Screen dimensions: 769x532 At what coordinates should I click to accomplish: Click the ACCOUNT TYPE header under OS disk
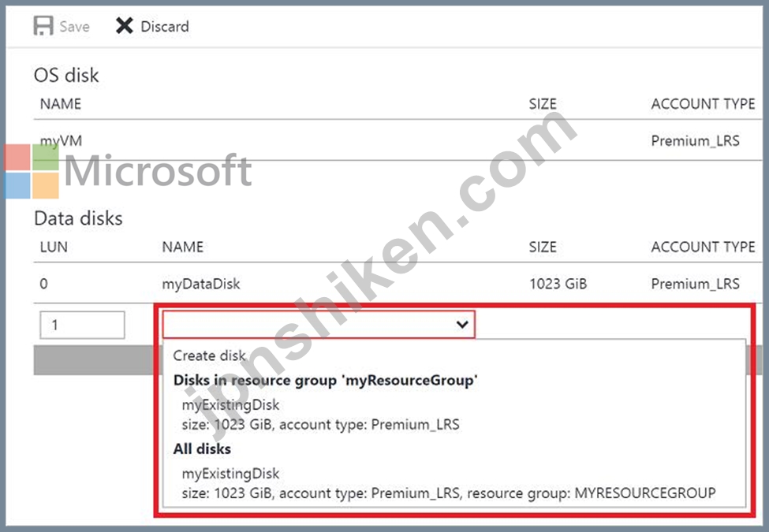pos(704,104)
